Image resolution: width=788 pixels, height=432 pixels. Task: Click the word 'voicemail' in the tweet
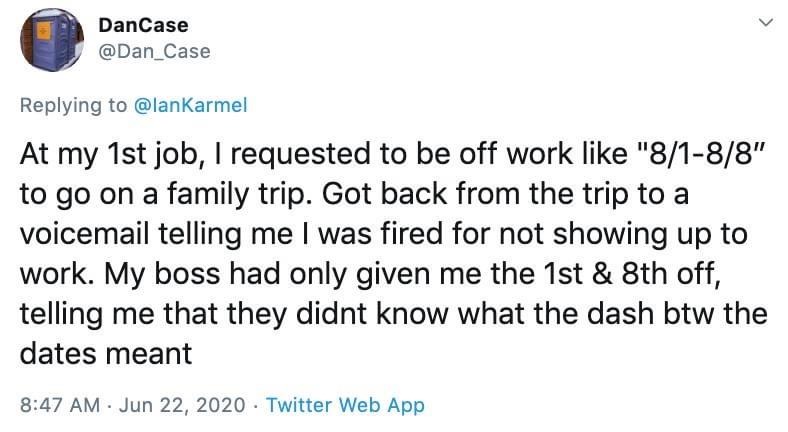(x=85, y=234)
